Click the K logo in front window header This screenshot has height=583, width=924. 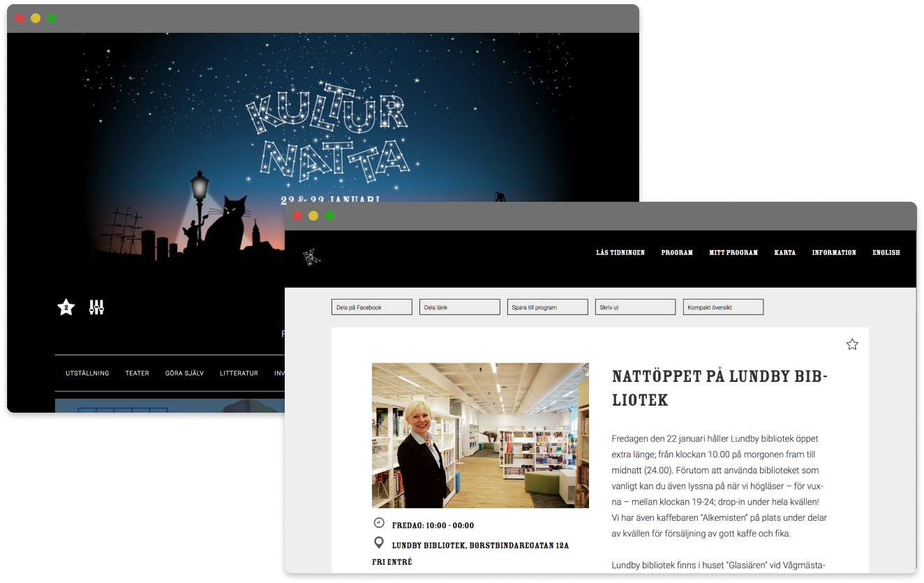pos(312,257)
